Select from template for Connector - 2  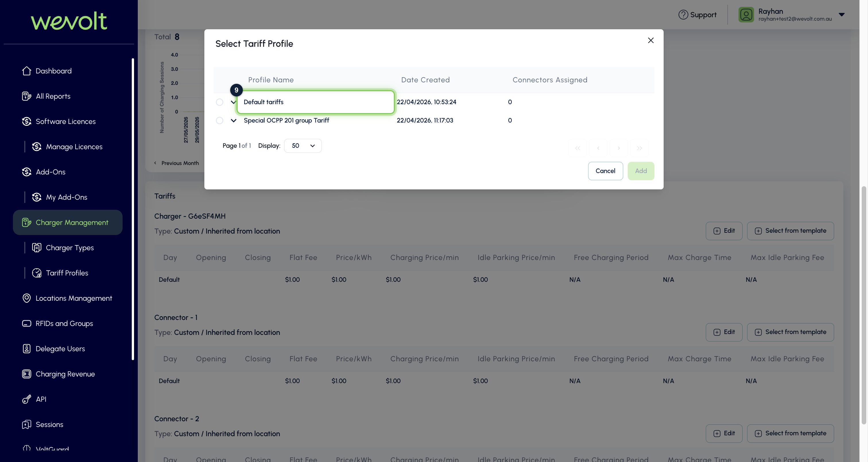790,433
